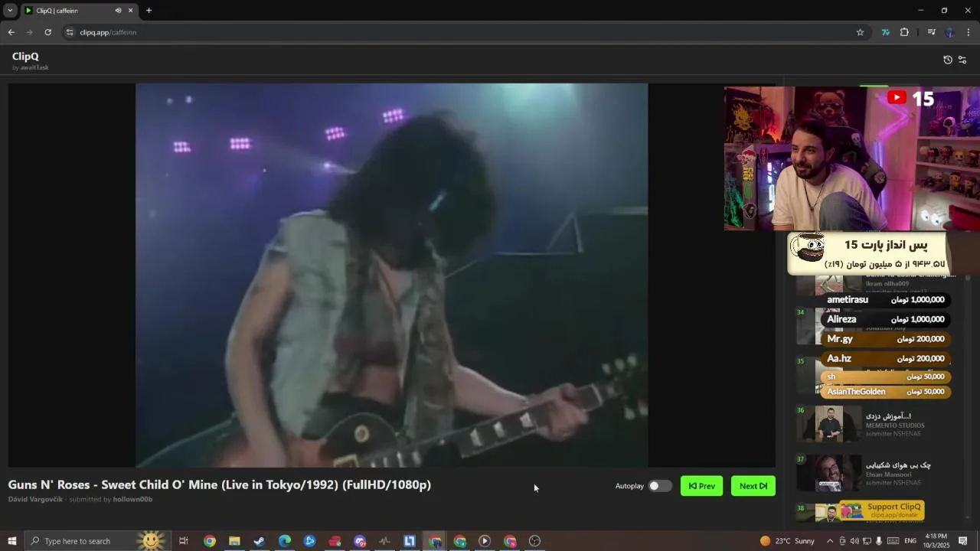This screenshot has width=980, height=551.
Task: Mute the ClipQ tab audio icon
Action: [118, 11]
